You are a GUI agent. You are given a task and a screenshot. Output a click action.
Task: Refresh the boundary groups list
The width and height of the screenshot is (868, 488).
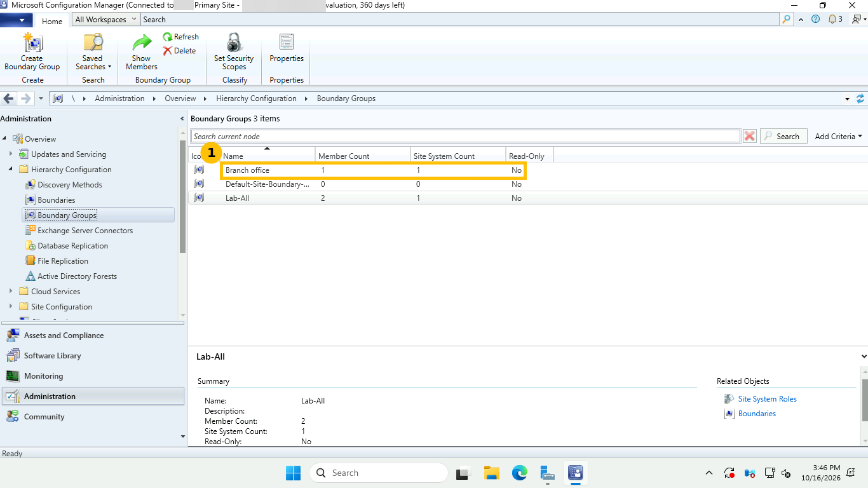pyautogui.click(x=180, y=37)
